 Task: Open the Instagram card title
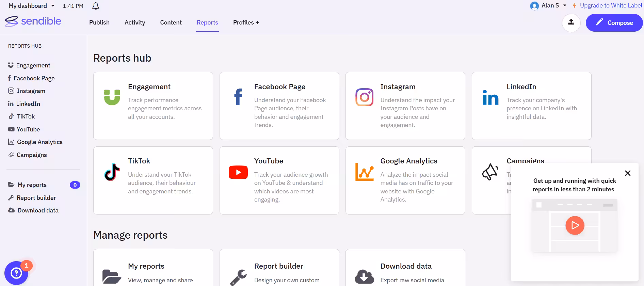[x=398, y=86]
